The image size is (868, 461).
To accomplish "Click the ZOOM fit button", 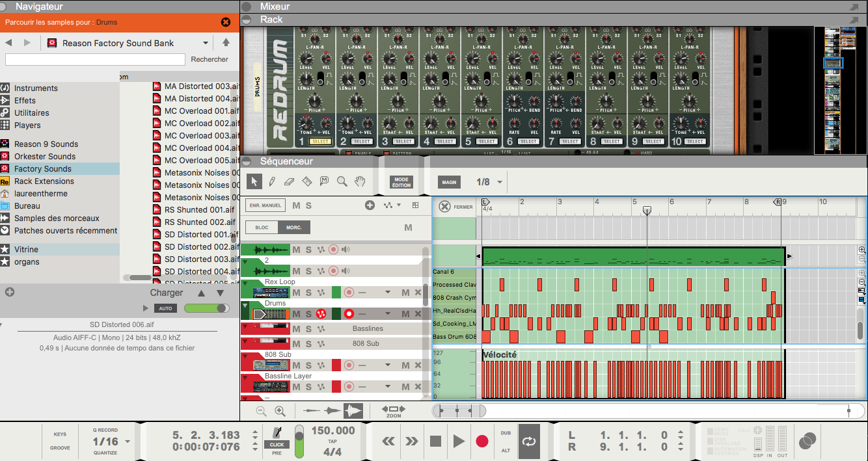I will tap(394, 411).
